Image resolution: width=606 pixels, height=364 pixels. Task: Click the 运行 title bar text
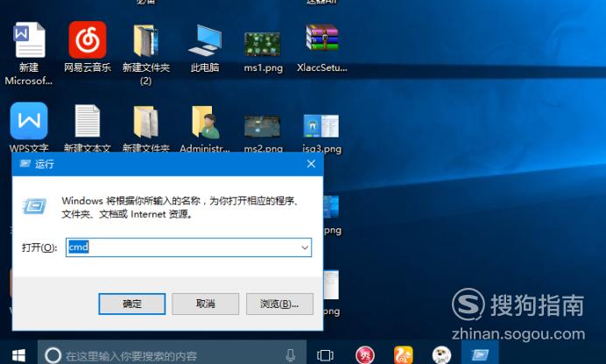coord(45,164)
